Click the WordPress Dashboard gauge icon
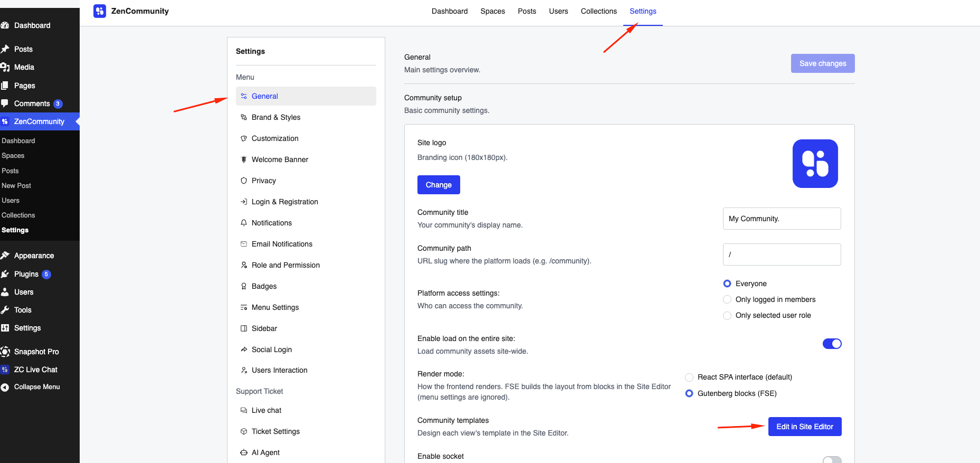The image size is (980, 463). tap(5, 25)
